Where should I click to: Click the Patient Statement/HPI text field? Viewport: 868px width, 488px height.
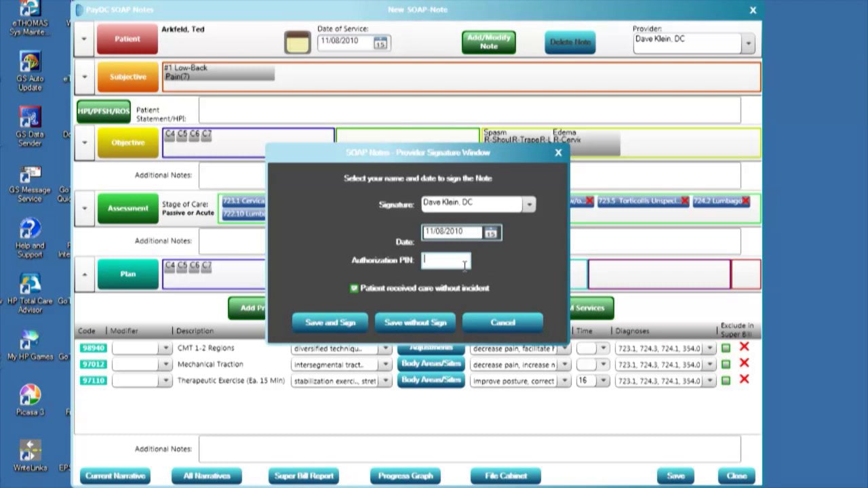tap(469, 110)
